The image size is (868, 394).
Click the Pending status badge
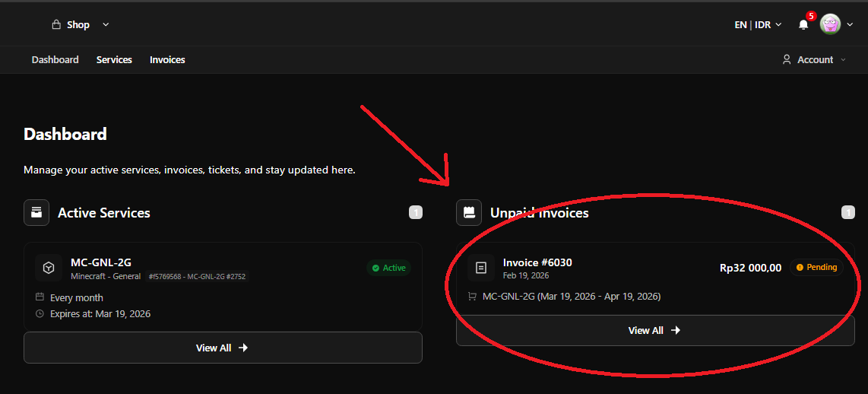coord(817,268)
